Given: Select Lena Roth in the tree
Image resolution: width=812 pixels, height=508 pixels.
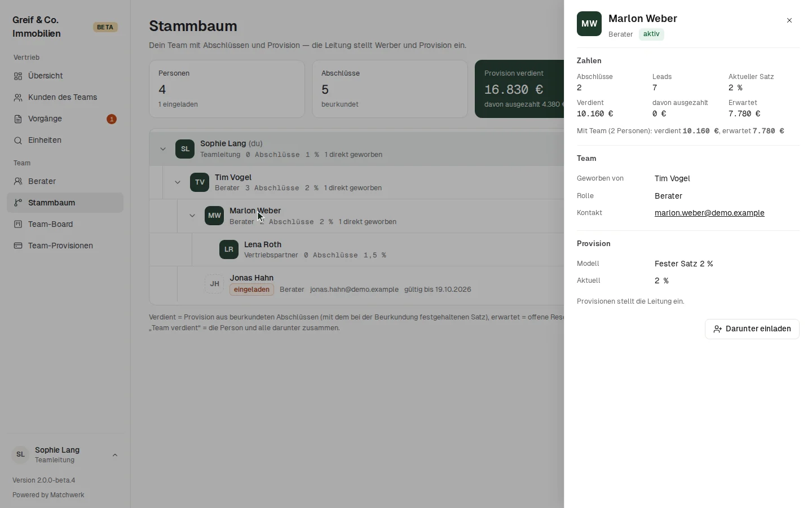Looking at the screenshot, I should click(263, 244).
